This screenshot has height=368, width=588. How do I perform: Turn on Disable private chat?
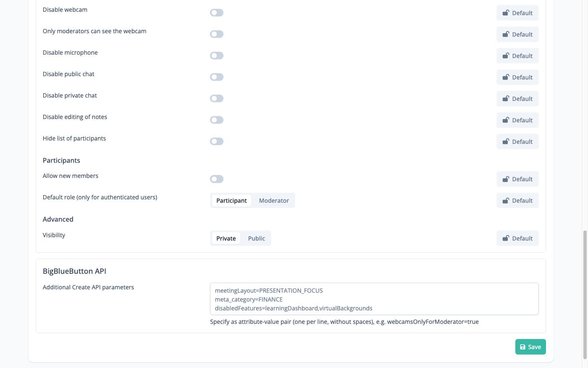(x=217, y=99)
